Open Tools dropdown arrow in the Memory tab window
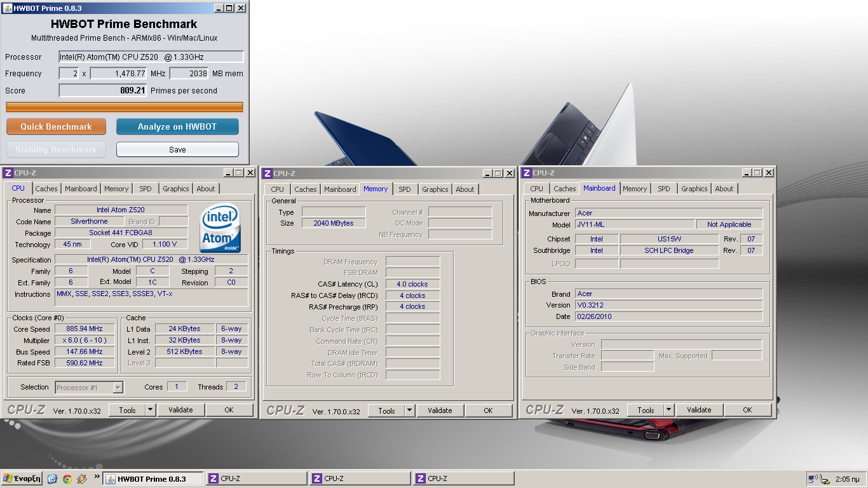 coord(409,410)
